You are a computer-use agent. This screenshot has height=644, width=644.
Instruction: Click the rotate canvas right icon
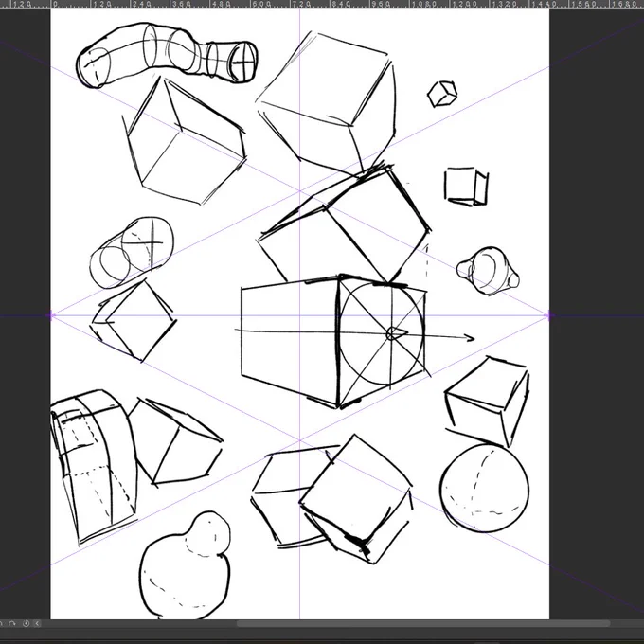click(x=12, y=623)
